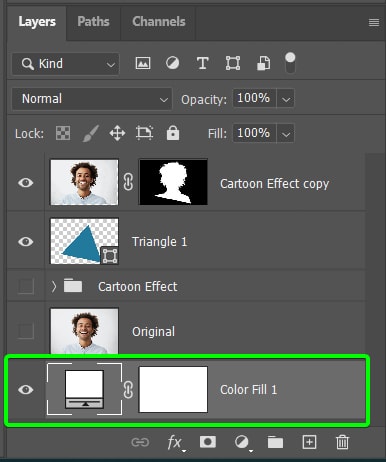This screenshot has width=386, height=462.
Task: Click the trash icon to delete layer
Action: pyautogui.click(x=342, y=442)
